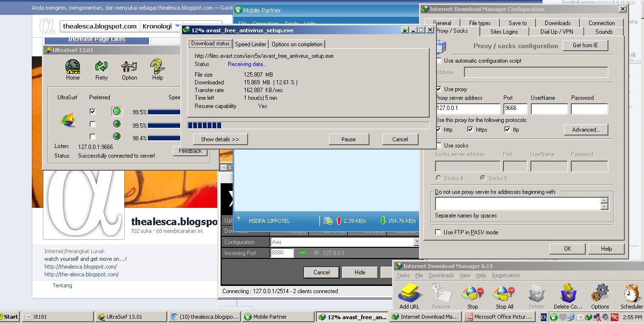This screenshot has height=324, width=644.
Task: Click the Windows Start button
Action: tap(10, 317)
